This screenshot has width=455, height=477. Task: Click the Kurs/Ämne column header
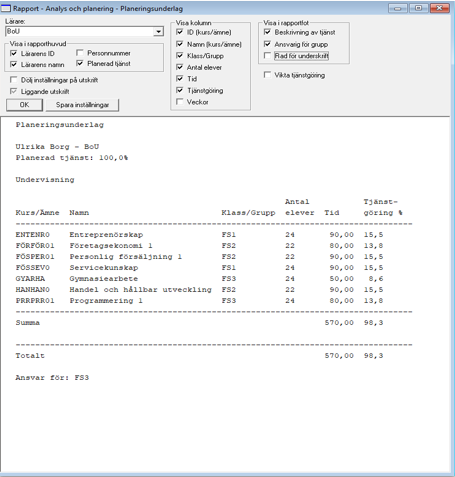pyautogui.click(x=37, y=213)
